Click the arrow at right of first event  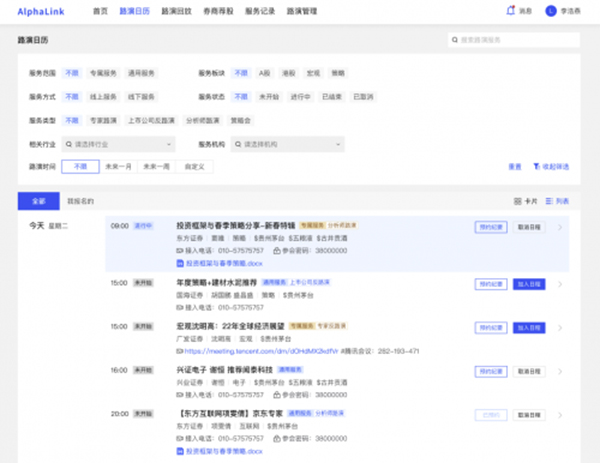click(560, 227)
